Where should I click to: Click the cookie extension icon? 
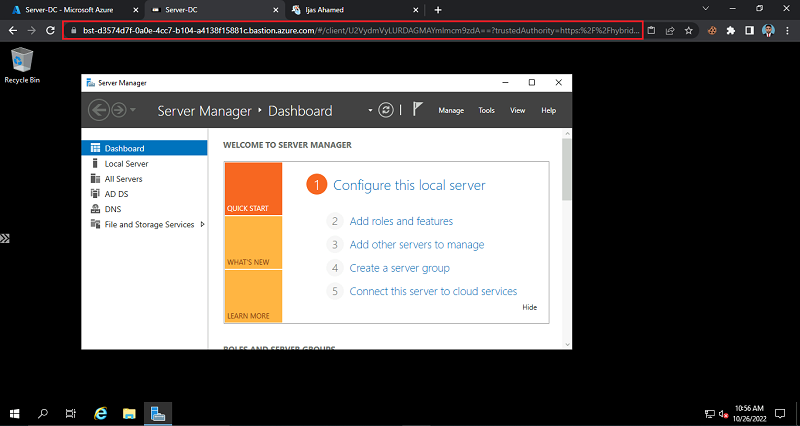point(712,31)
